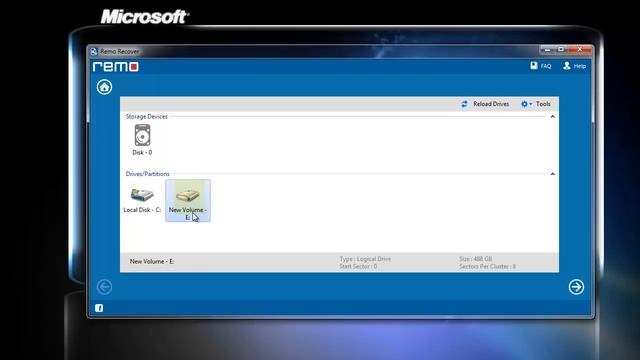The width and height of the screenshot is (640, 360).
Task: Collapse the Storage Devices section
Action: pyautogui.click(x=553, y=116)
